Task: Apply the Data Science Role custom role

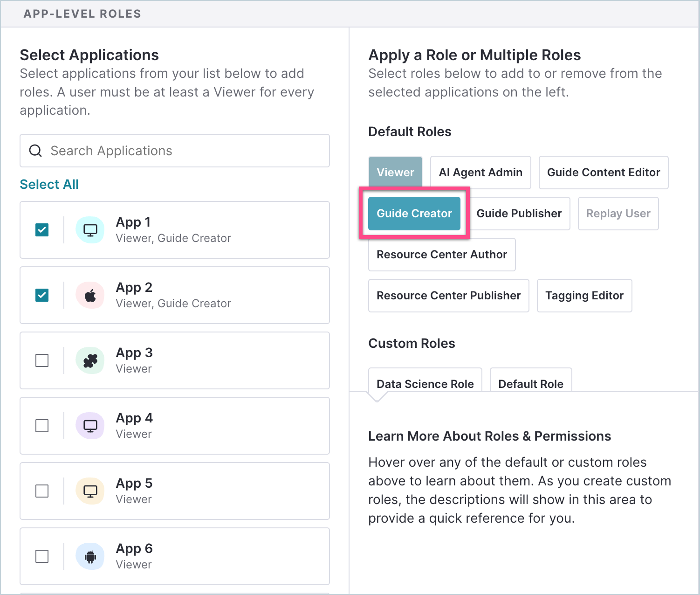Action: 425,380
